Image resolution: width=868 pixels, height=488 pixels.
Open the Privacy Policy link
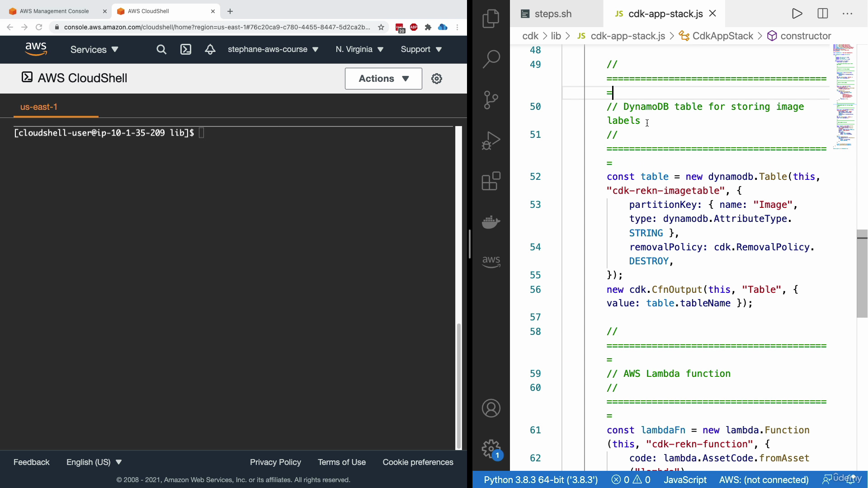(x=275, y=462)
